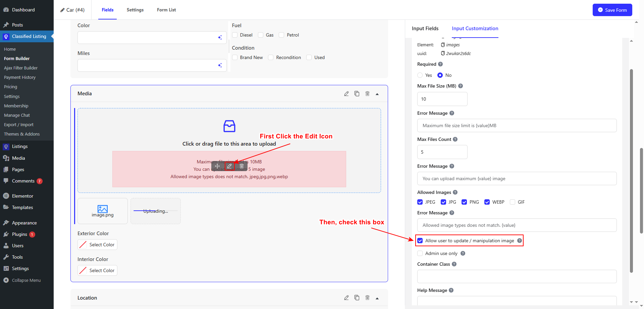
Task: Uncheck Allow user to update / manipulation image
Action: [420, 241]
